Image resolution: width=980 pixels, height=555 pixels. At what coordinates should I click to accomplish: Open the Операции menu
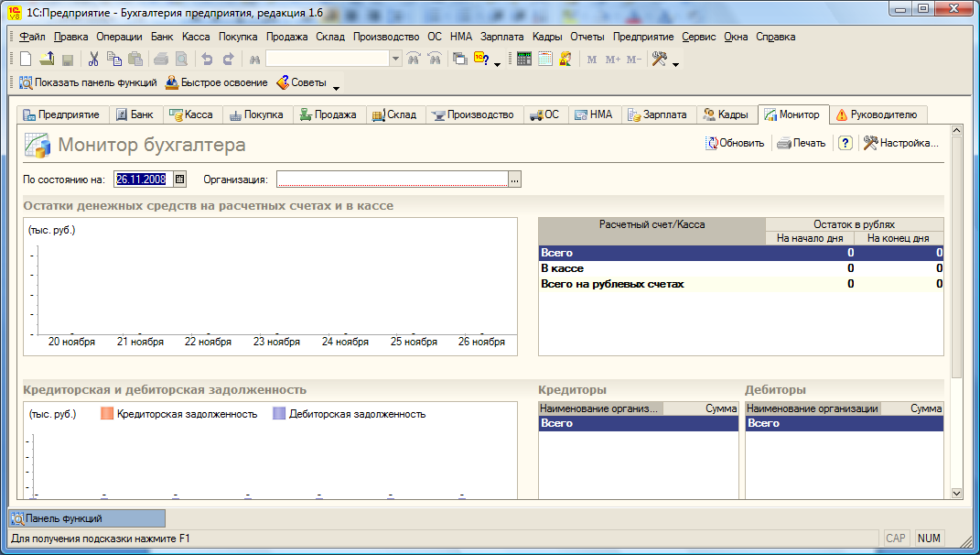119,37
